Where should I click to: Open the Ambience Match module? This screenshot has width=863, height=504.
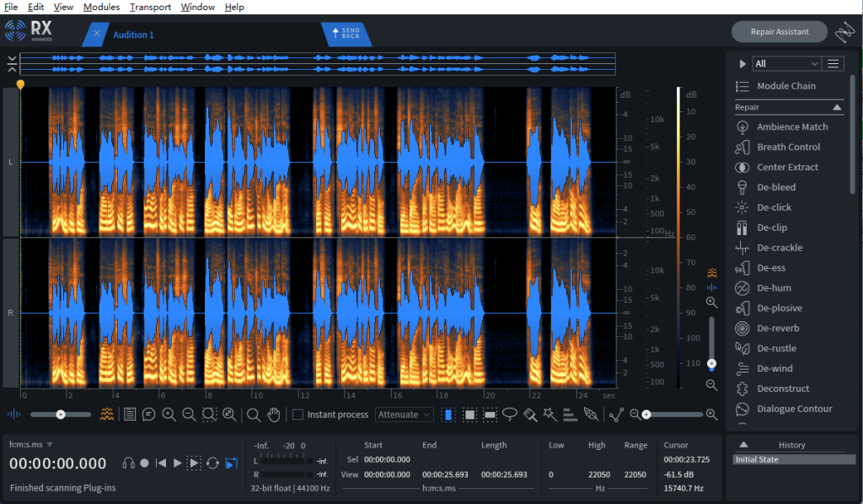pos(791,126)
